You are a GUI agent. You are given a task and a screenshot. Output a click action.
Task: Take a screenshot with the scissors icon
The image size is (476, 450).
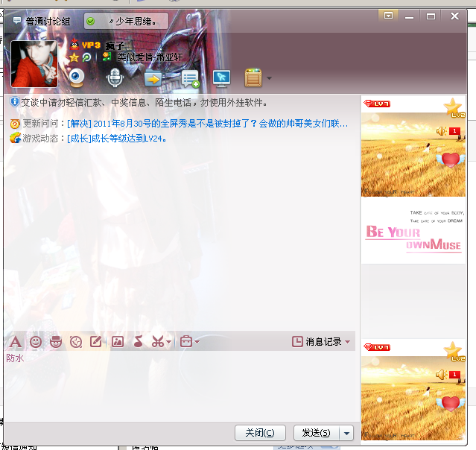point(158,342)
